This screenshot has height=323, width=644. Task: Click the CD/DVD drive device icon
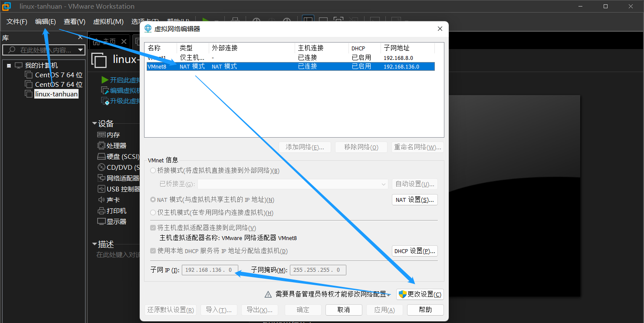pyautogui.click(x=102, y=167)
